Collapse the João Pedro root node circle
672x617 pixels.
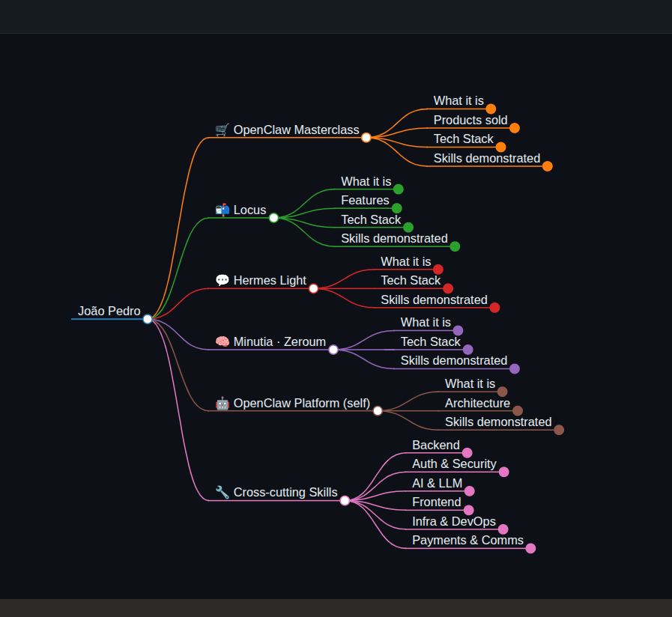(148, 319)
